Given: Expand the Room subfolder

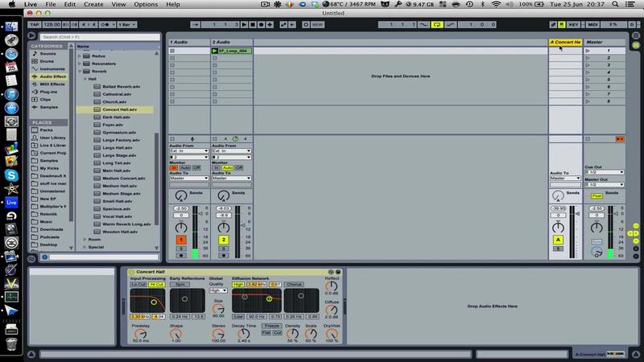Looking at the screenshot, I should pyautogui.click(x=85, y=239).
